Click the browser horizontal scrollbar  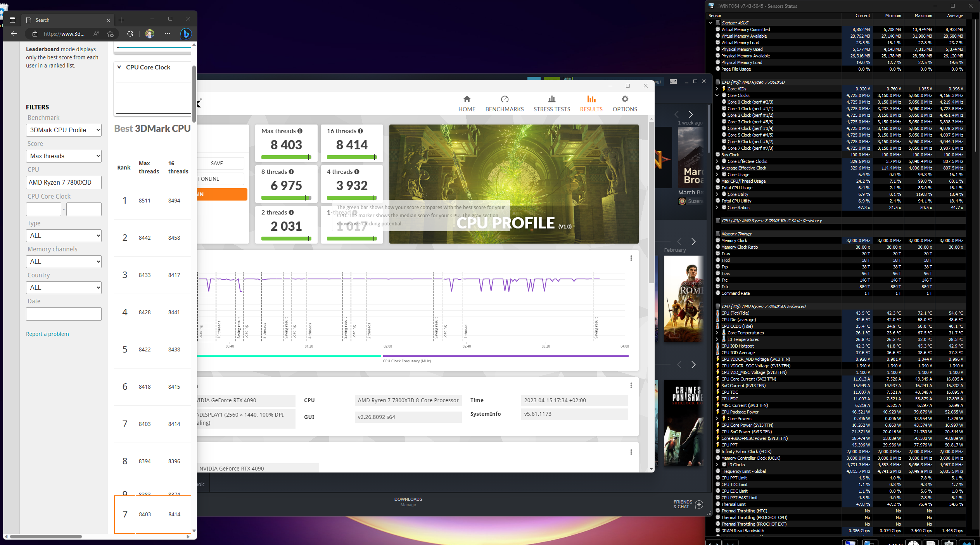(46, 537)
